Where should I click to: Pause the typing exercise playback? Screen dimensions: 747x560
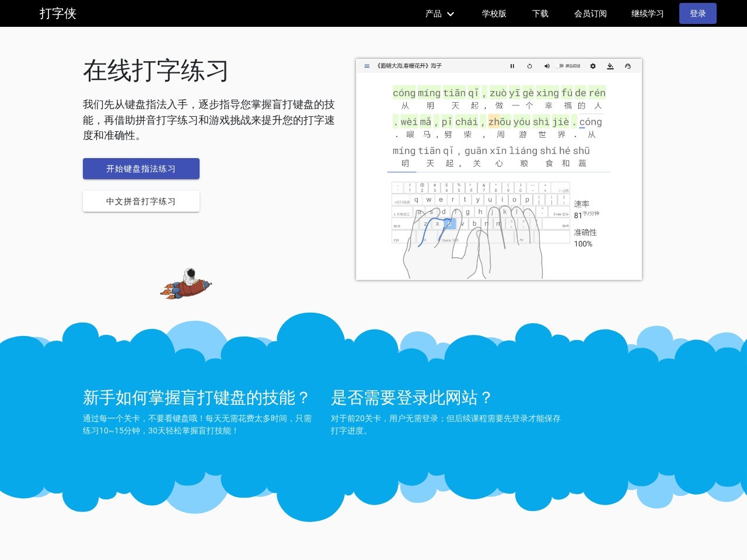click(x=512, y=66)
